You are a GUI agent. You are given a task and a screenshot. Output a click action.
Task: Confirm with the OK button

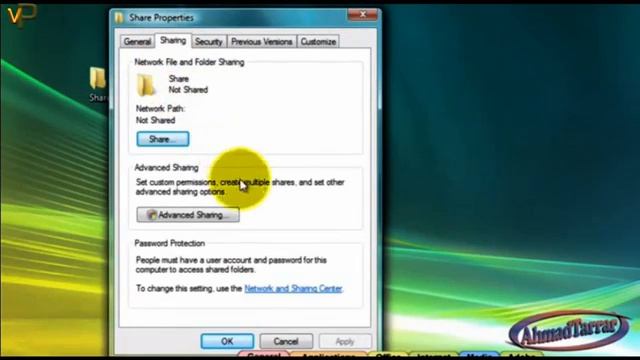[x=227, y=341]
